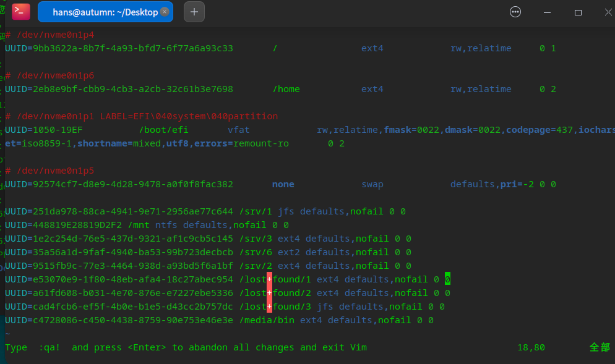Click the '/srv/1' mount point
This screenshot has width=615, height=364.
pos(256,211)
